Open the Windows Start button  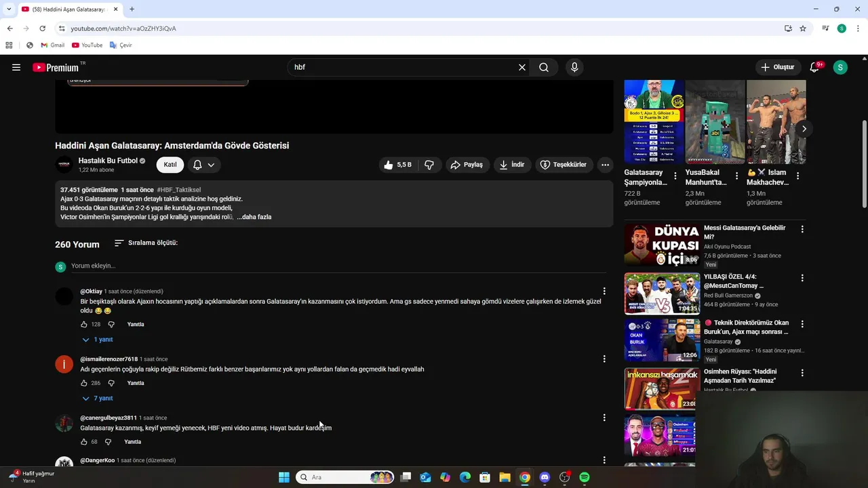(284, 477)
